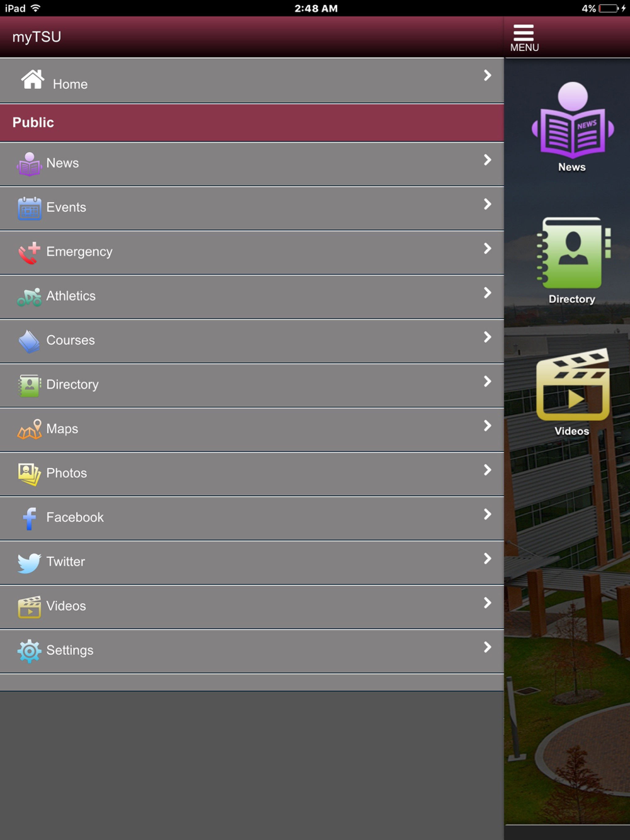630x840 pixels.
Task: Tap the Public section header
Action: coord(252,123)
